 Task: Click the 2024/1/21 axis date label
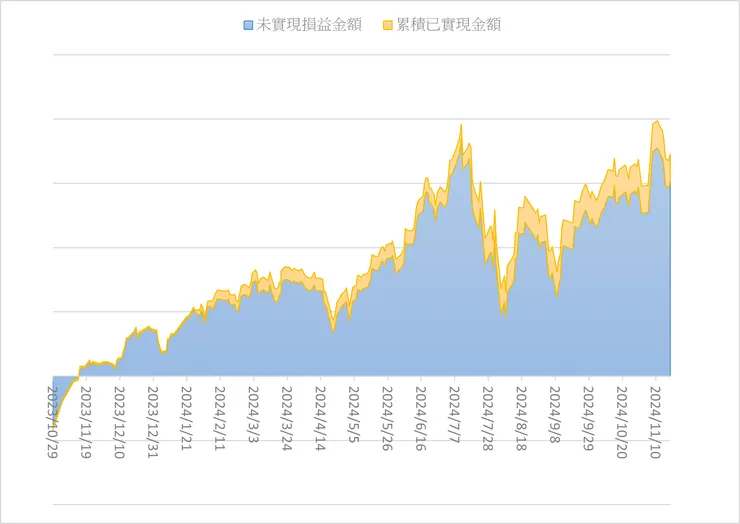tap(186, 419)
